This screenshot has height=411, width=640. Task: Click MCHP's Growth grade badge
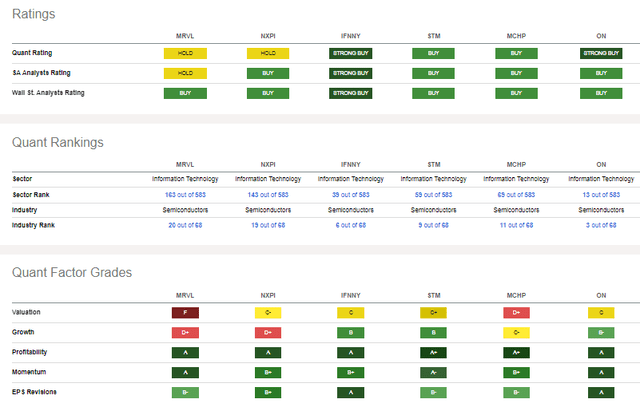coord(516,333)
